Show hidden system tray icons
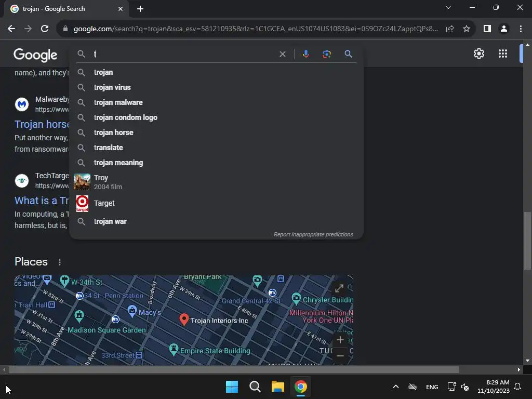The height and width of the screenshot is (399, 532). [x=395, y=387]
